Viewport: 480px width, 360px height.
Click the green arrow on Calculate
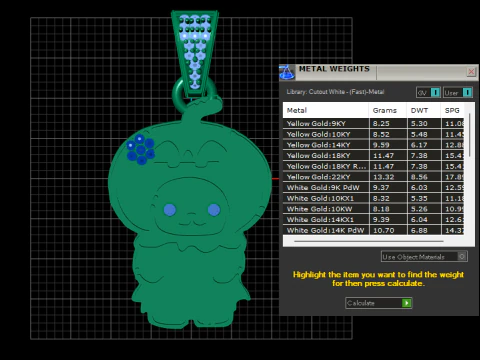coord(406,303)
